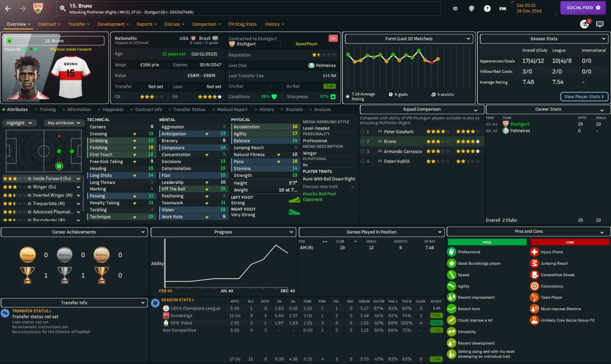Open the notifications icon with red badge

(x=584, y=24)
